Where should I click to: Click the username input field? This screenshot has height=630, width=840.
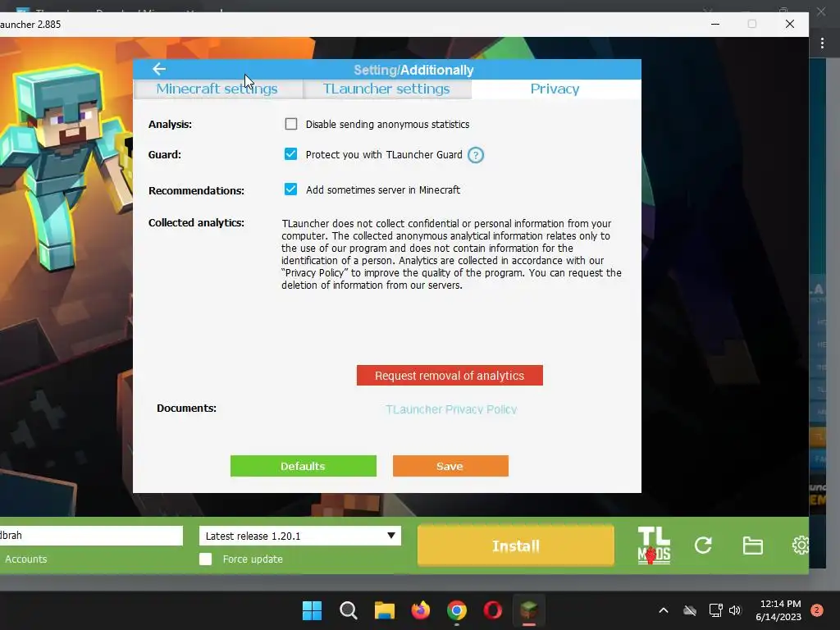(x=91, y=536)
